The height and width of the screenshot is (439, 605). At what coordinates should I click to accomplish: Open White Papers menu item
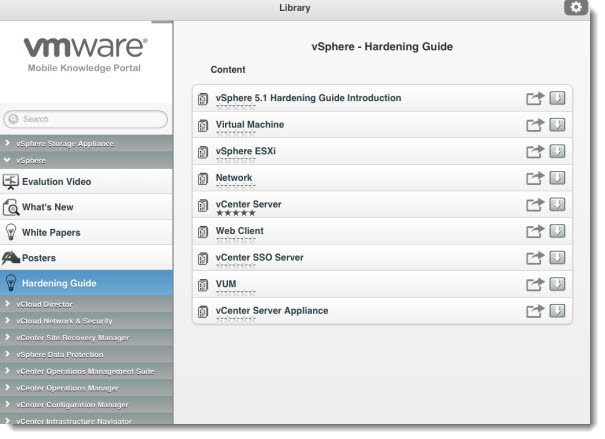click(86, 232)
